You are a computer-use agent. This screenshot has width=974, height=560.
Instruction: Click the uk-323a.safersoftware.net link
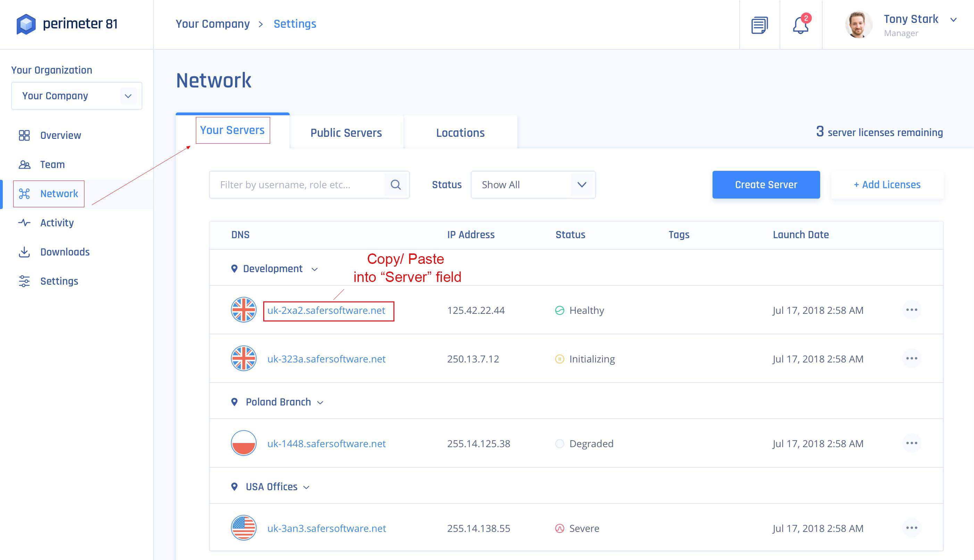pos(326,359)
